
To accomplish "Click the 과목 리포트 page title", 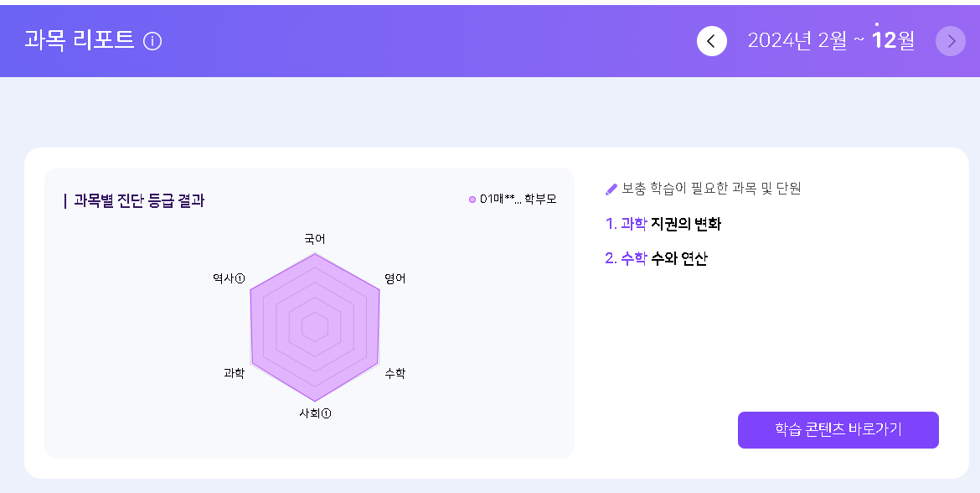I will (x=80, y=40).
